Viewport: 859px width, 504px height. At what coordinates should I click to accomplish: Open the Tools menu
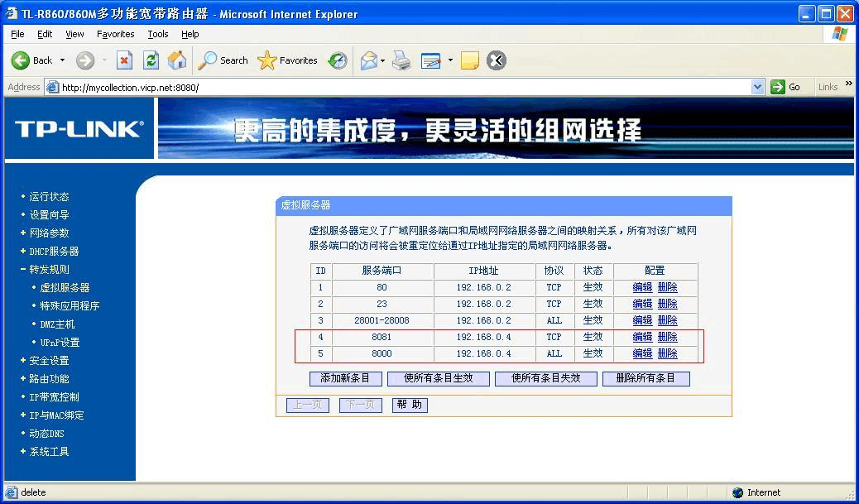[157, 34]
